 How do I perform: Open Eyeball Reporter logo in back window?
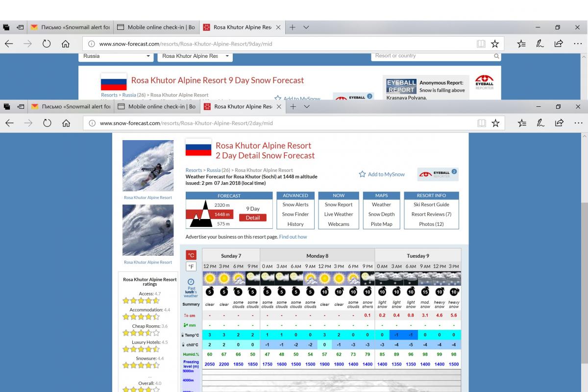pyautogui.click(x=484, y=81)
